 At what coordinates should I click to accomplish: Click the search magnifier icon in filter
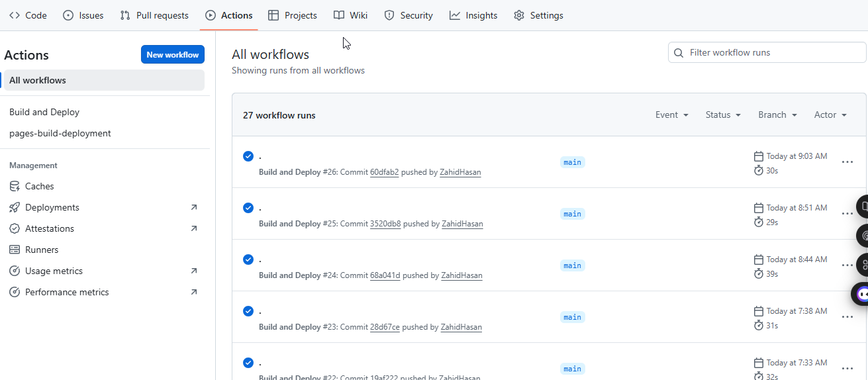(679, 52)
